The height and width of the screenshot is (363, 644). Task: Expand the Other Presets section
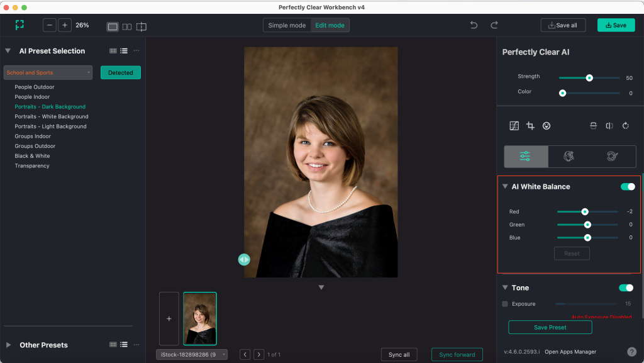point(9,345)
